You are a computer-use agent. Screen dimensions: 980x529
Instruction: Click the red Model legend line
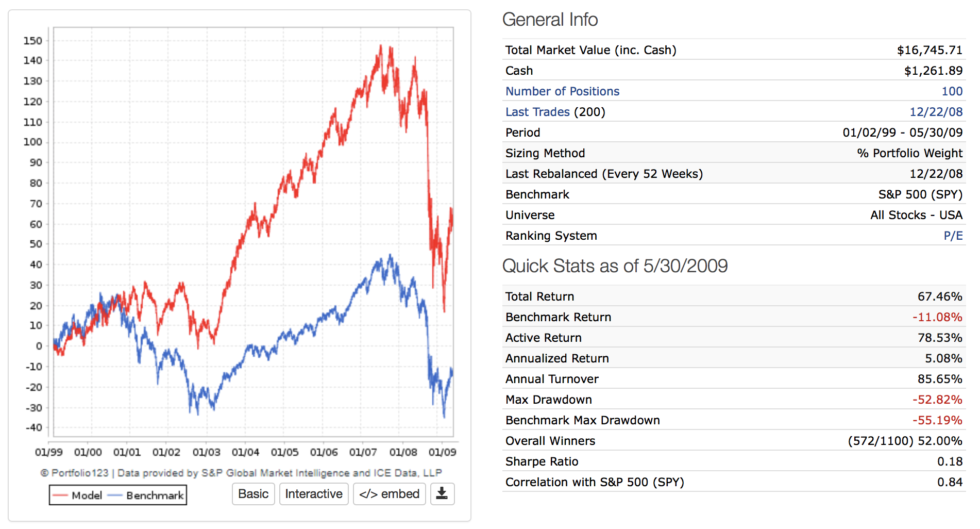click(x=60, y=495)
